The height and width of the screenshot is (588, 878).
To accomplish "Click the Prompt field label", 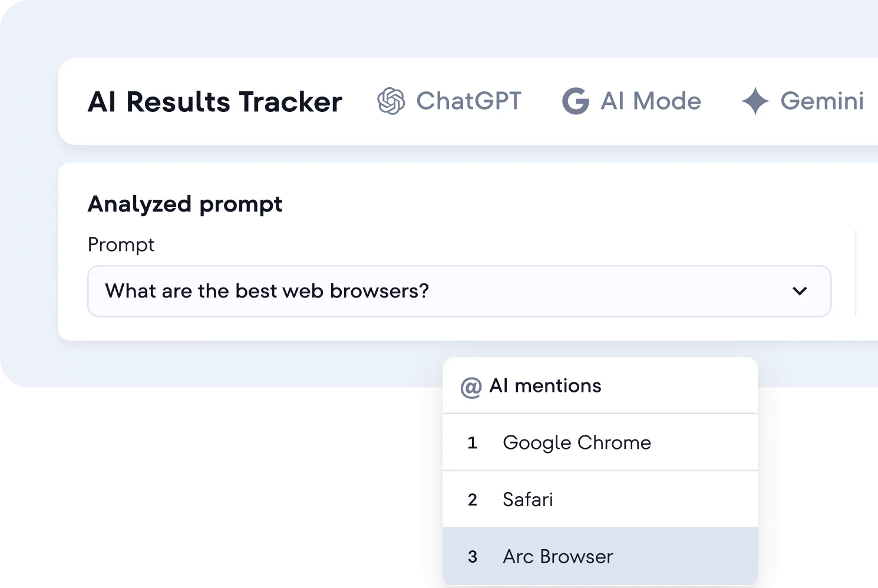I will pos(121,245).
